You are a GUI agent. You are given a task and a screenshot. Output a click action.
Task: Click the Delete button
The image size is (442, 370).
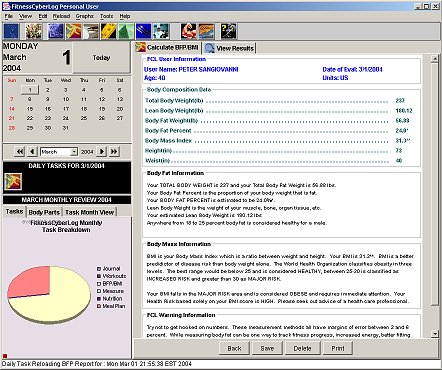pos(302,348)
